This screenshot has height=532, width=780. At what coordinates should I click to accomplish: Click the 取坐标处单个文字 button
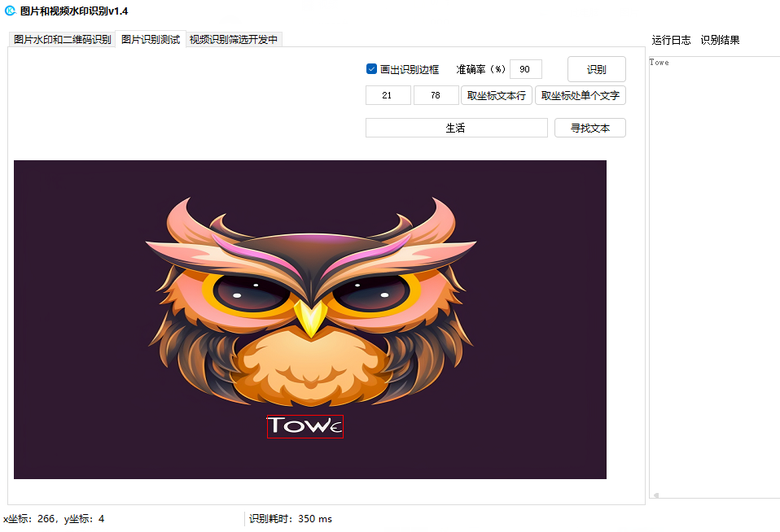[x=580, y=95]
